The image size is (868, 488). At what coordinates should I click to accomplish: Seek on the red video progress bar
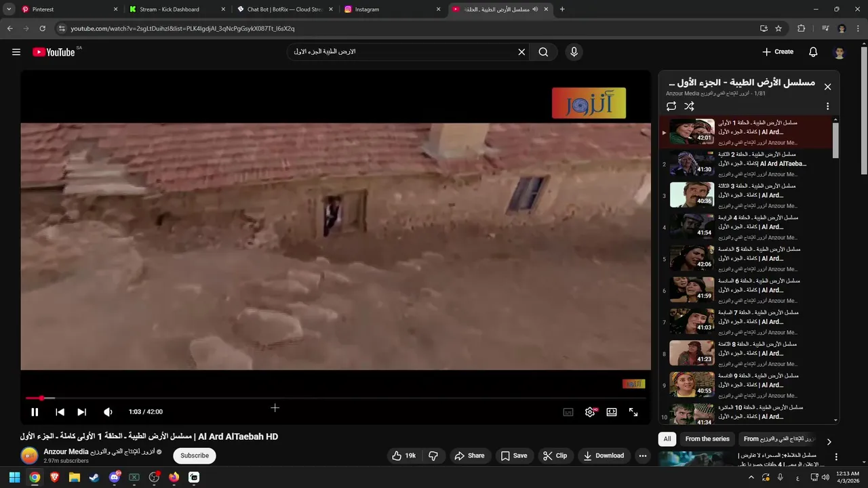click(x=336, y=398)
